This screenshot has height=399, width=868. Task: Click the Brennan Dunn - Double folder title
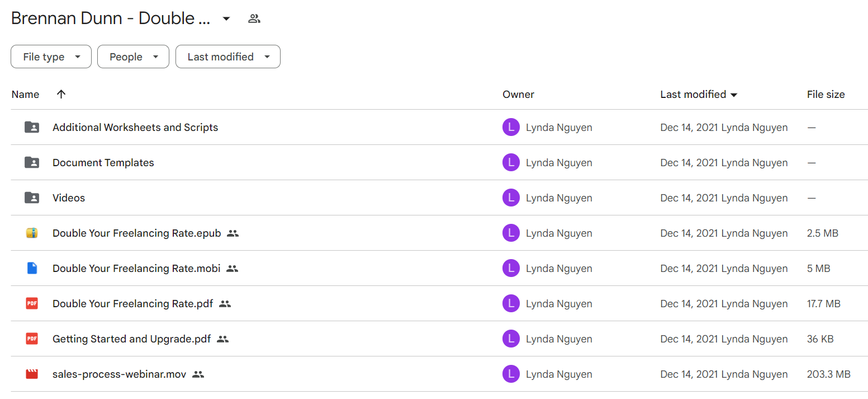pos(111,18)
